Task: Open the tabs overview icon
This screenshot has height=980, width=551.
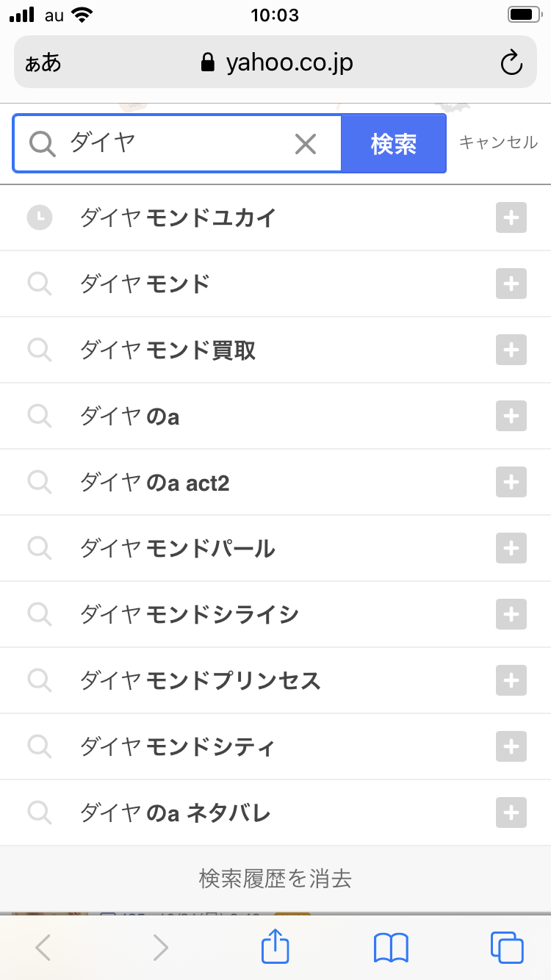Action: [x=507, y=948]
